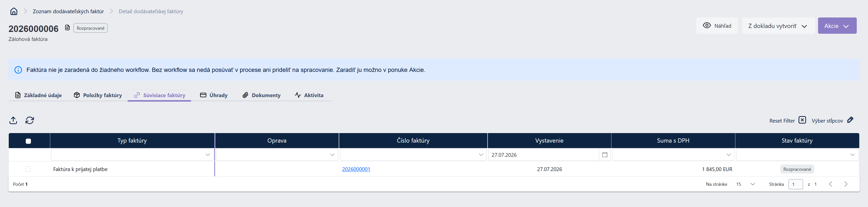Expand Z dokladu vytvoriť dropdown
The height and width of the screenshot is (207, 868).
778,25
